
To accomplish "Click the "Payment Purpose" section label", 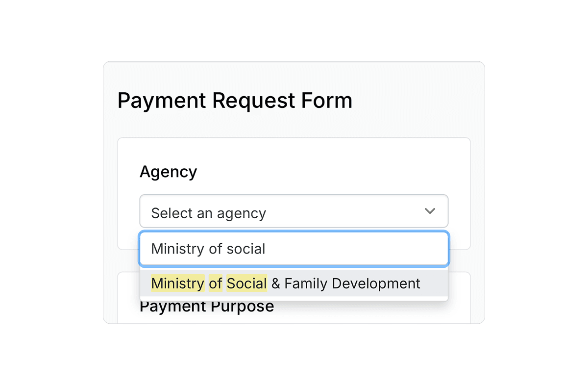I will [x=206, y=307].
